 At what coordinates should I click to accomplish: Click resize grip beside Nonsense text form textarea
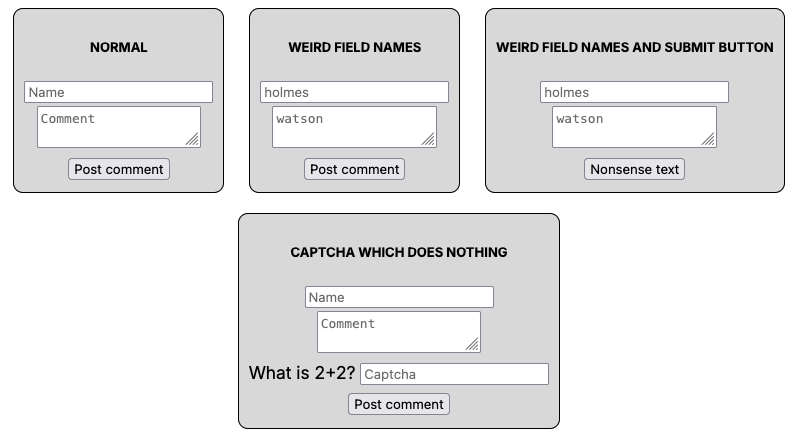(708, 140)
